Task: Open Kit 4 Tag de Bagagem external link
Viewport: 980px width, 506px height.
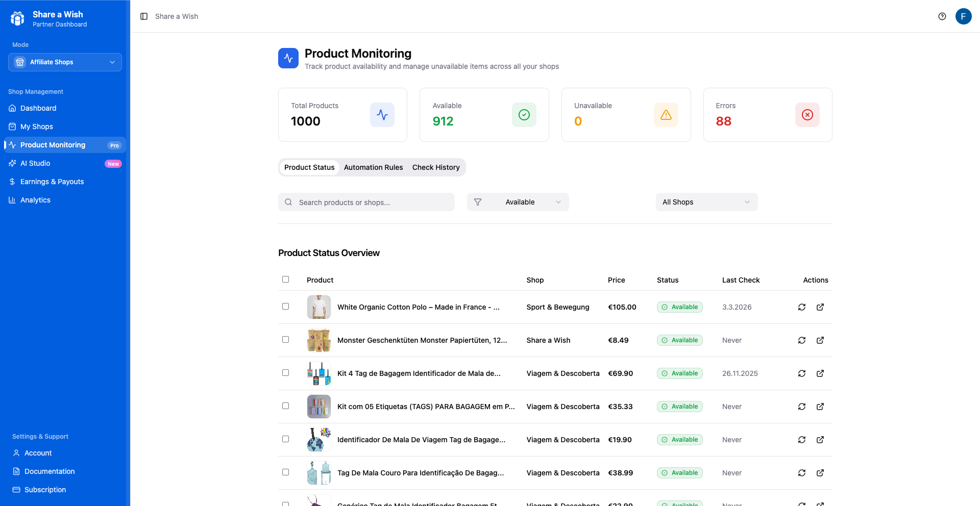Action: click(820, 373)
